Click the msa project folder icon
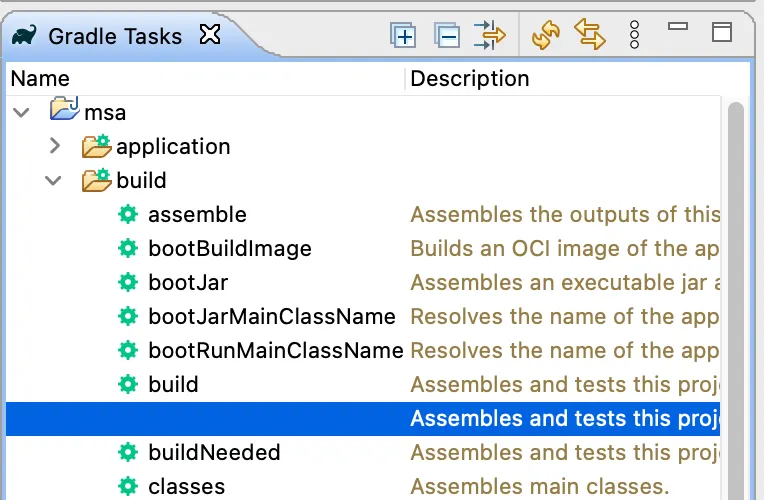 point(65,111)
